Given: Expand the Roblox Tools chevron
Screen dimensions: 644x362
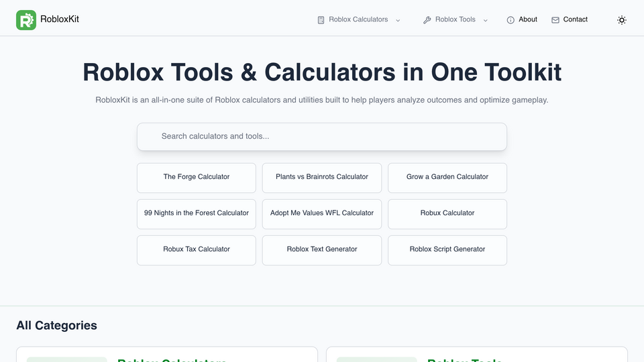Looking at the screenshot, I should [486, 20].
